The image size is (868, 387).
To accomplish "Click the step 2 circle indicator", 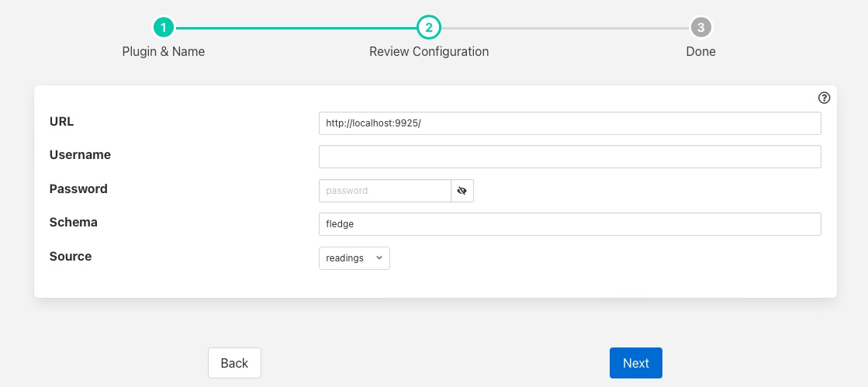I will [428, 28].
